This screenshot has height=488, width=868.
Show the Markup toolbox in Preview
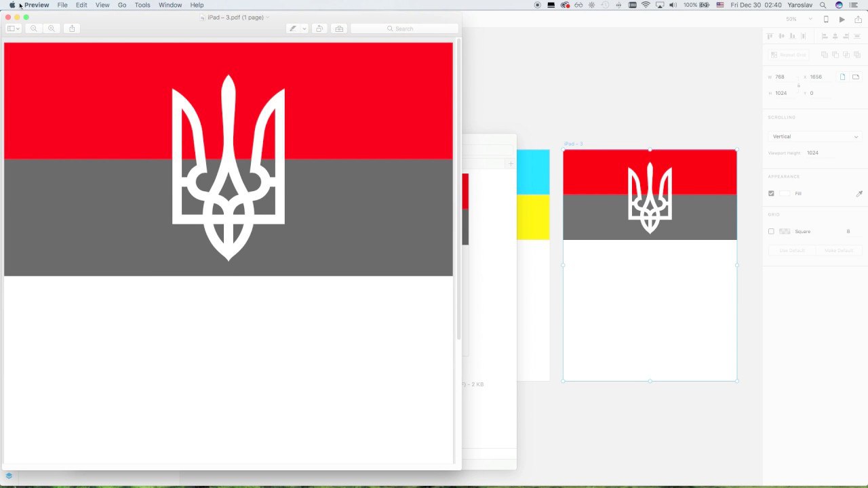339,28
